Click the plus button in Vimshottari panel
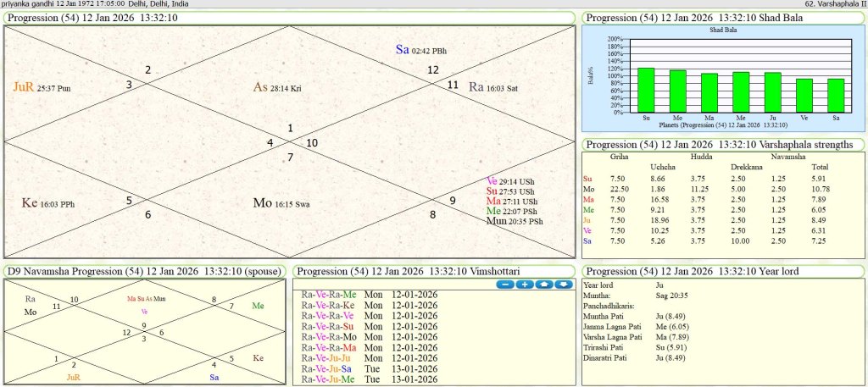 coord(524,284)
